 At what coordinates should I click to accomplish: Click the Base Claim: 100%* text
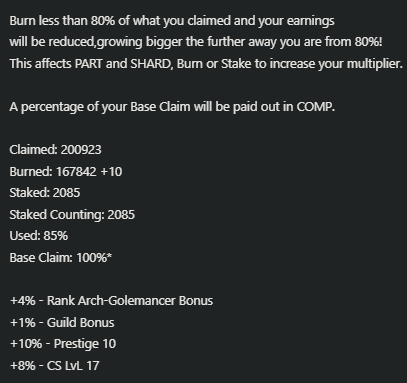point(61,257)
